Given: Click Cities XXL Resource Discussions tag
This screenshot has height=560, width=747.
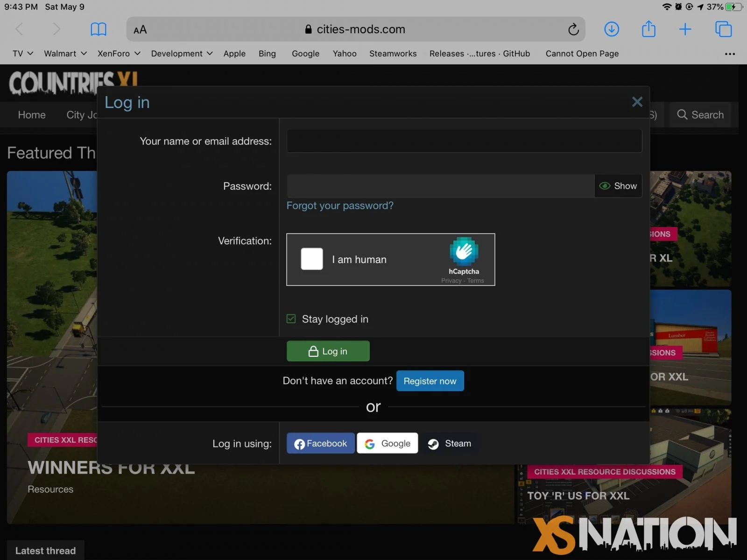Looking at the screenshot, I should point(605,472).
